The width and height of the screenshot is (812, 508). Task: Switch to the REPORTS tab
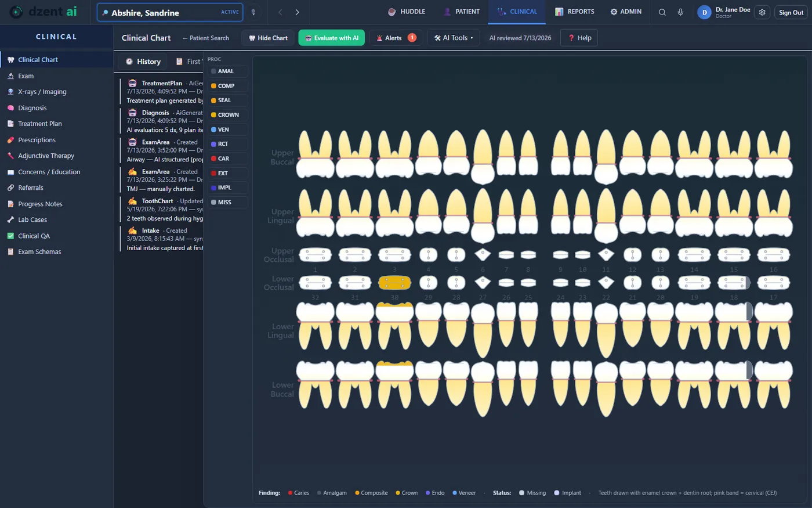(575, 12)
